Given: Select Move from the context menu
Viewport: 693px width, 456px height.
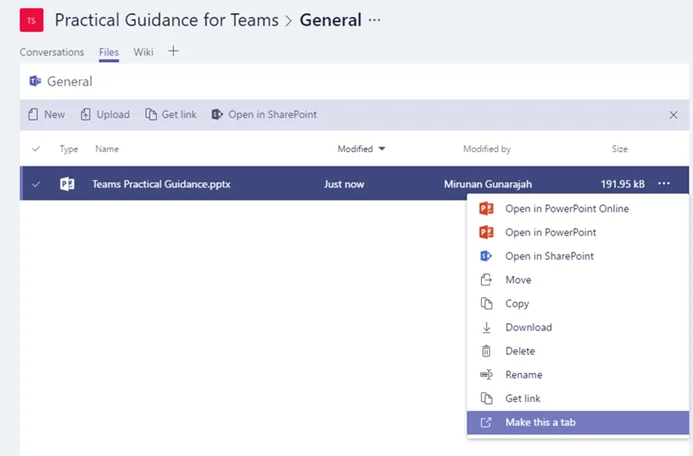Looking at the screenshot, I should (578, 280).
